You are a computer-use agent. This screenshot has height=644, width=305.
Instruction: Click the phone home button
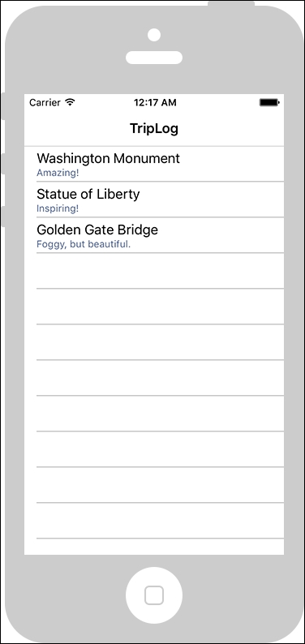pyautogui.click(x=154, y=595)
